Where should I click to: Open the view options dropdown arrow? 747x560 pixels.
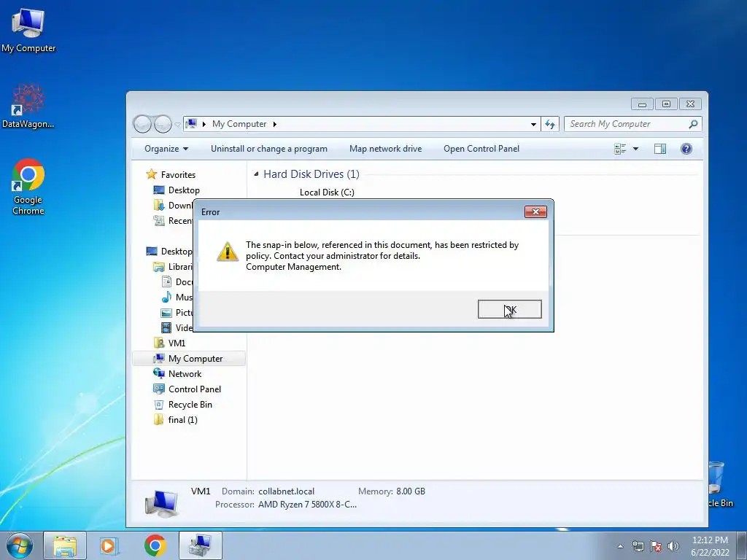click(635, 149)
